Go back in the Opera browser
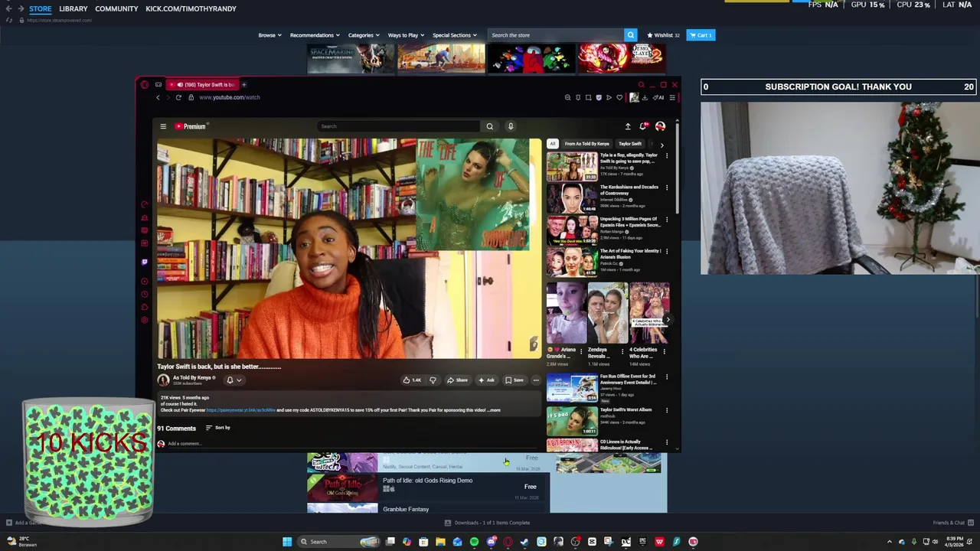Screen dimensions: 980x551 (x=158, y=97)
